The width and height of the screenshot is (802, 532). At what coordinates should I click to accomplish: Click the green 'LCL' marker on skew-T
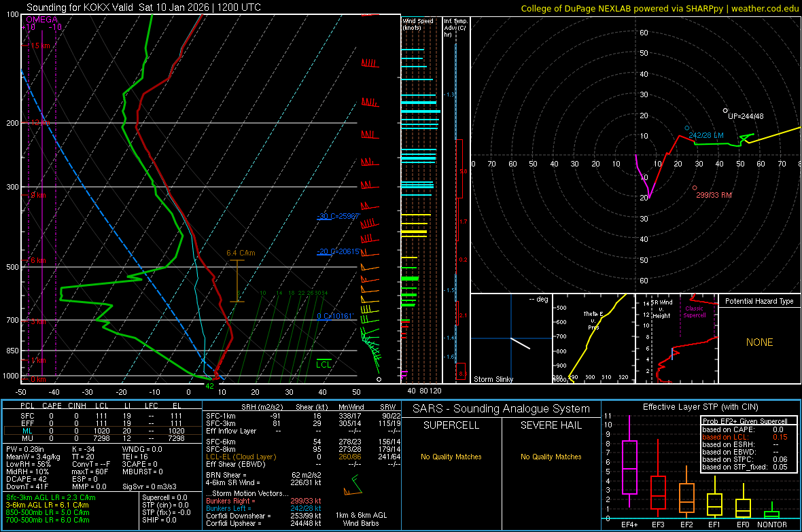324,364
